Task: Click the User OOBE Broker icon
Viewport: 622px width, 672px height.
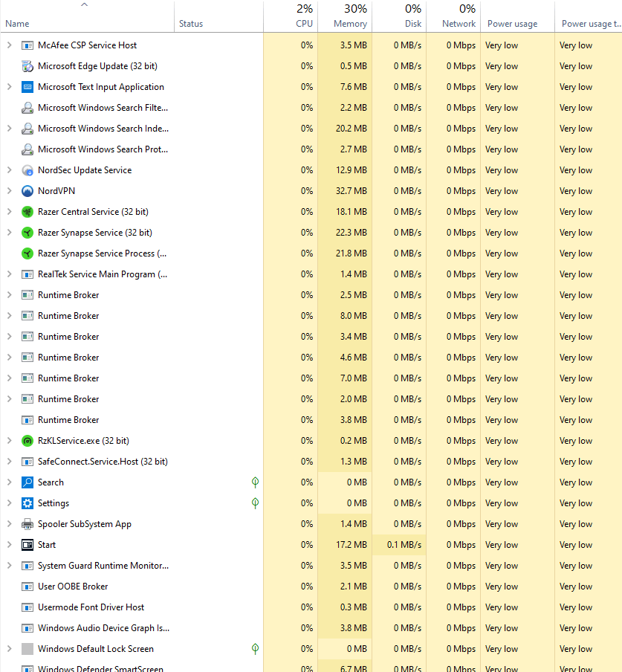Action: coord(27,587)
